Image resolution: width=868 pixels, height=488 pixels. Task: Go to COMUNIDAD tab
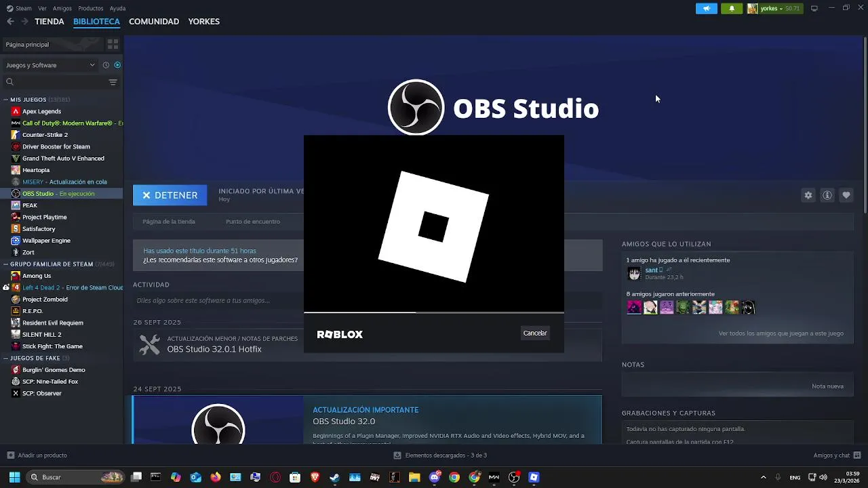(x=154, y=22)
